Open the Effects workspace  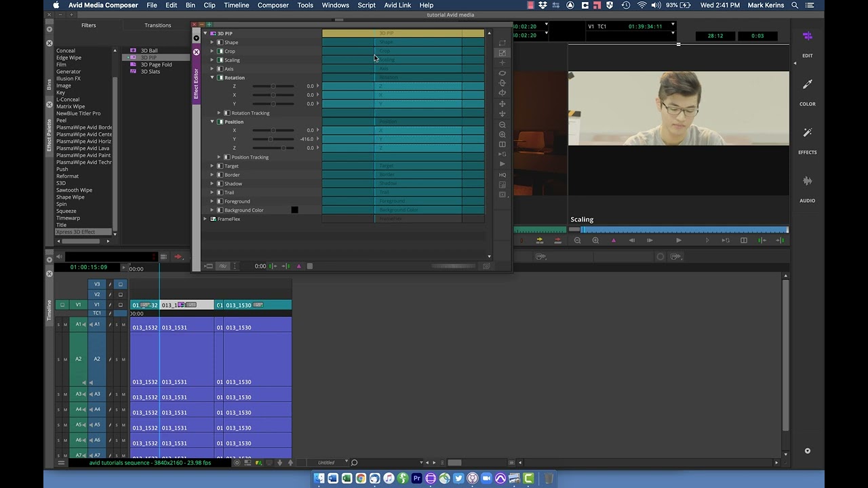click(x=807, y=140)
